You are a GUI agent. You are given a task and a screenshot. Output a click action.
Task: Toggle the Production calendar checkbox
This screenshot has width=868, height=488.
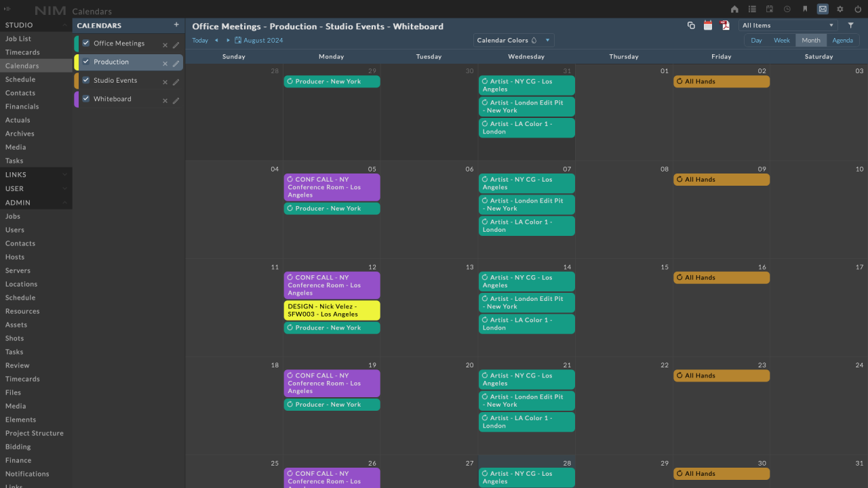[x=86, y=62]
